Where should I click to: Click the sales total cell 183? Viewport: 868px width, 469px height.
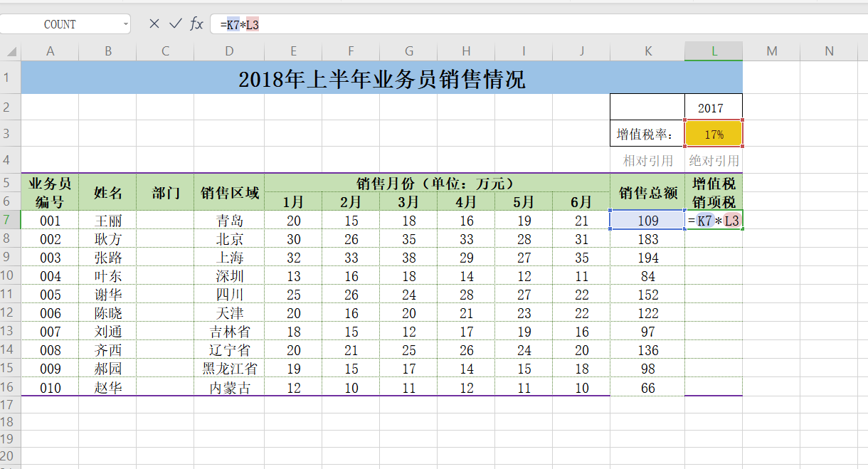pos(647,239)
